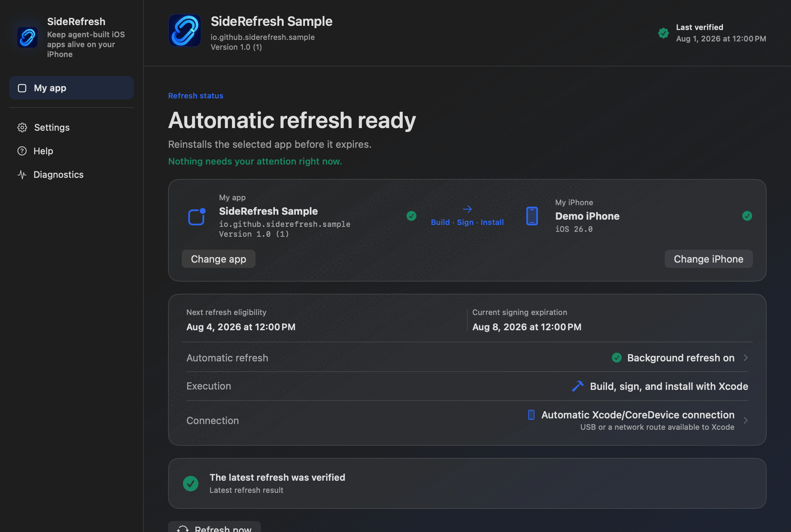Screen dimensions: 791x532
Task: Click the green checkmark beside Demo iPhone
Action: tap(747, 216)
